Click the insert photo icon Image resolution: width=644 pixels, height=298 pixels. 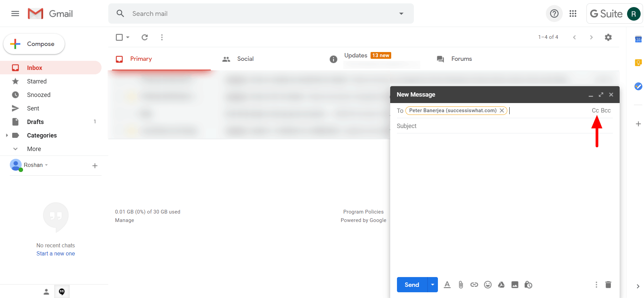pyautogui.click(x=515, y=285)
